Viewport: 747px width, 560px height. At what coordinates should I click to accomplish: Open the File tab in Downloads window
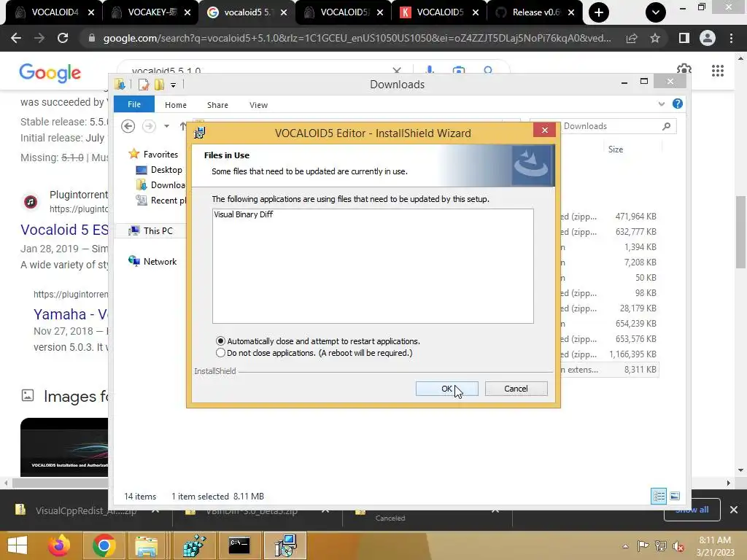[x=134, y=104]
